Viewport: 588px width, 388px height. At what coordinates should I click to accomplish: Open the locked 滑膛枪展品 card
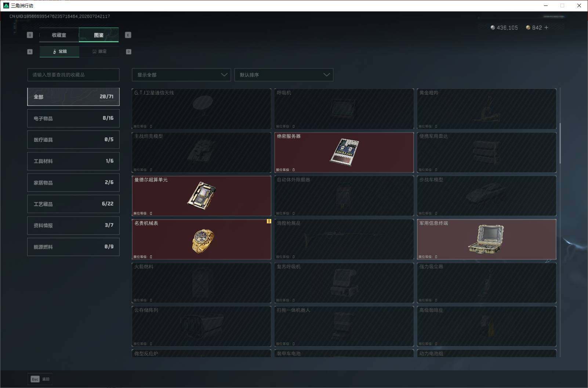(344, 239)
